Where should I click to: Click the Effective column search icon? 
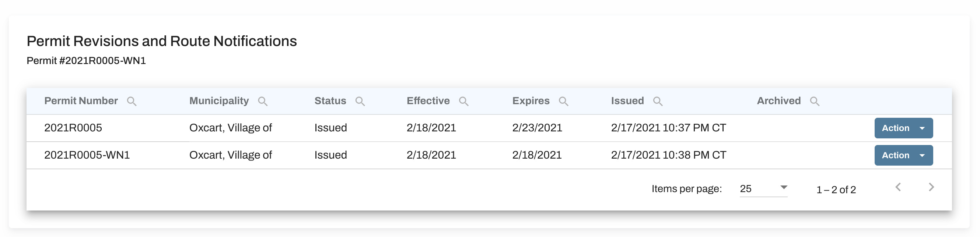tap(463, 102)
